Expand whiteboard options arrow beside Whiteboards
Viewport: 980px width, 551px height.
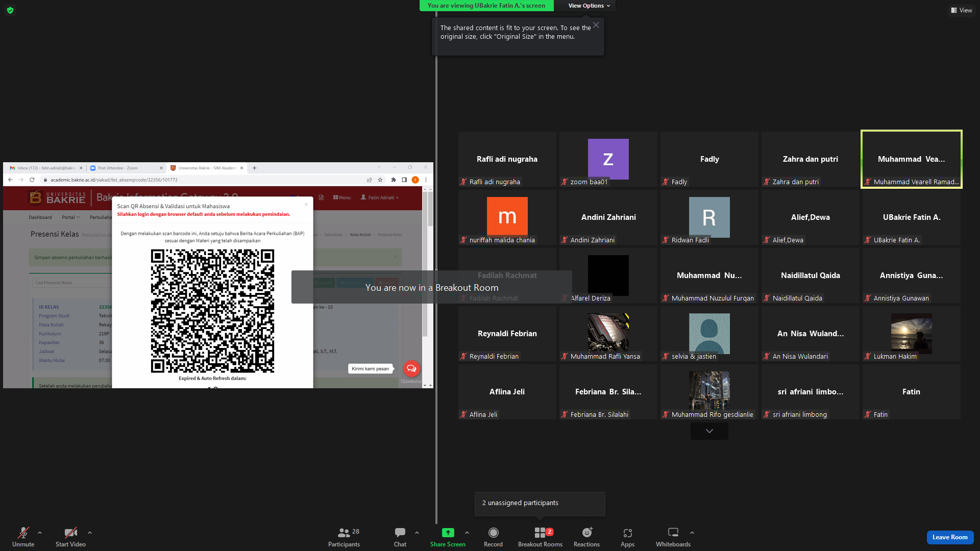pyautogui.click(x=692, y=533)
